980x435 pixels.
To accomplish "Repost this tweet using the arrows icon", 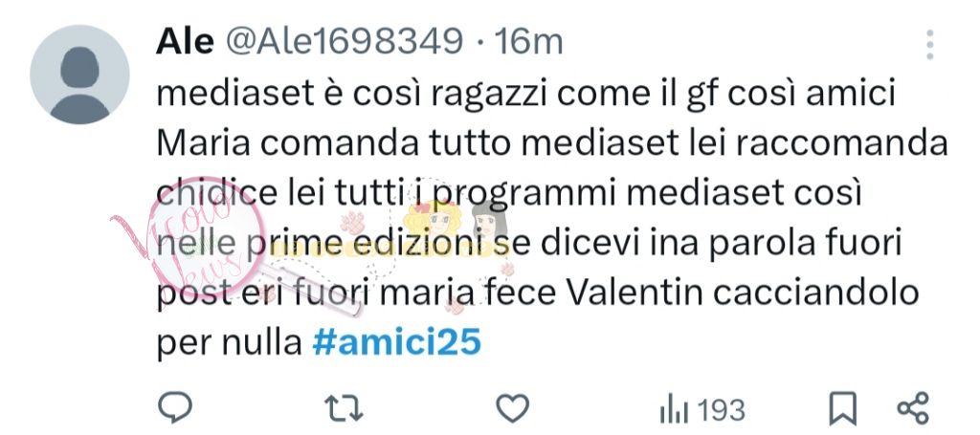I will click(x=344, y=409).
